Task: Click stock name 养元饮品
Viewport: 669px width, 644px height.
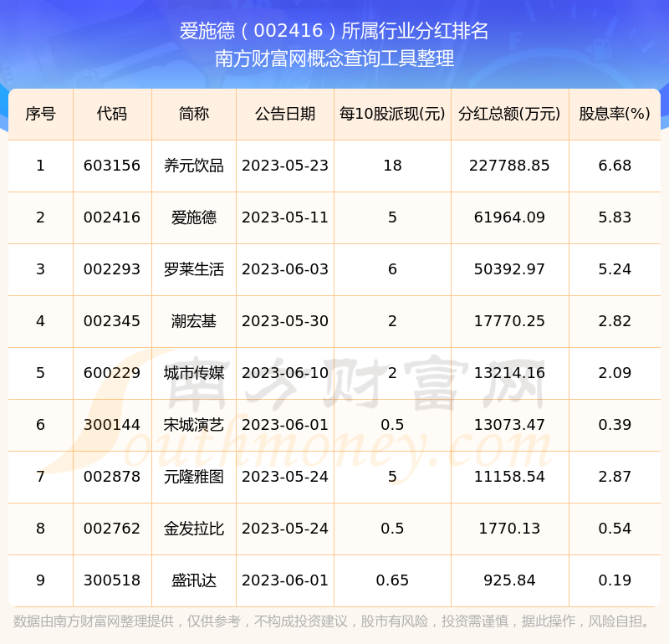Action: pos(194,166)
